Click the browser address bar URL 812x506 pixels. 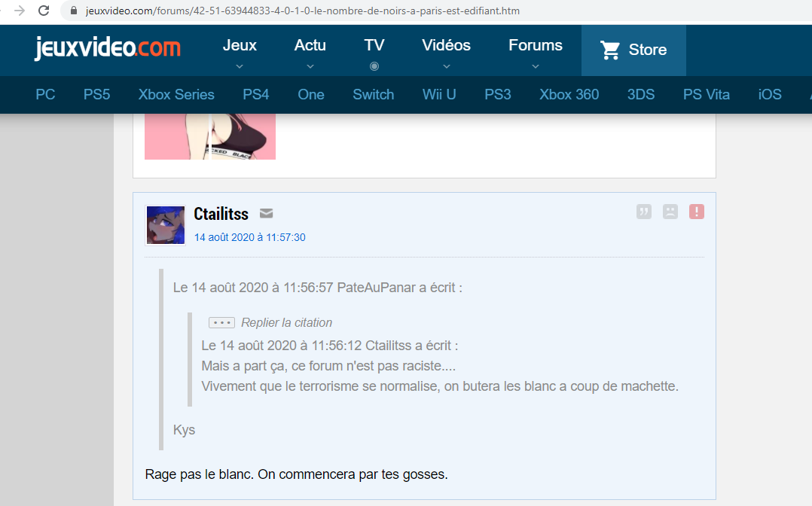(x=303, y=11)
